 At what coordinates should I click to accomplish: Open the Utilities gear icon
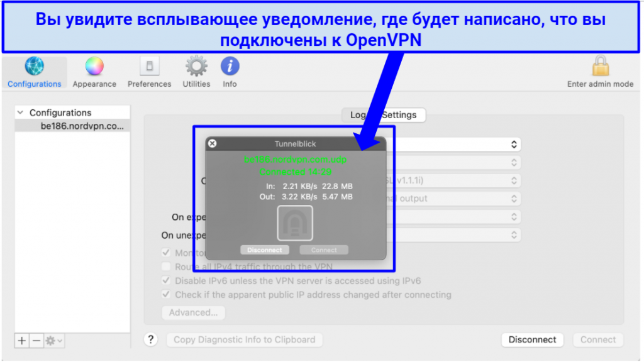coord(196,67)
